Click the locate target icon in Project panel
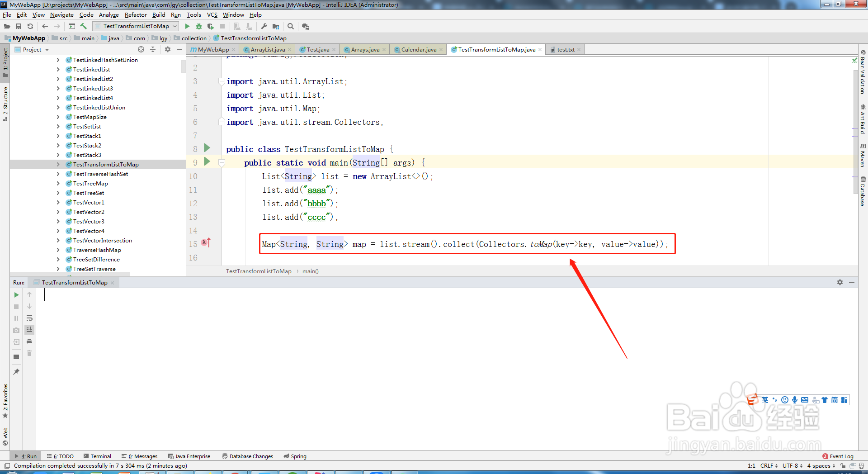The height and width of the screenshot is (474, 868). tap(141, 49)
